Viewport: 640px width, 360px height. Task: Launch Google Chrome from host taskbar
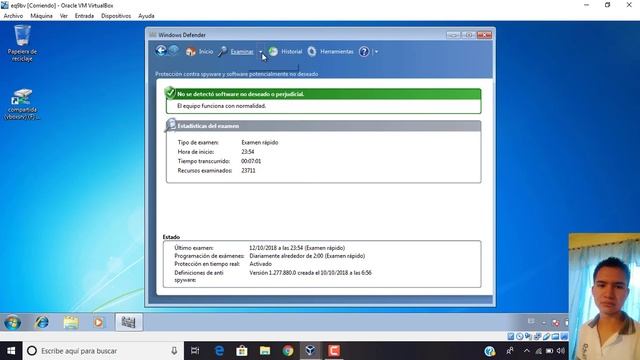[x=288, y=351]
